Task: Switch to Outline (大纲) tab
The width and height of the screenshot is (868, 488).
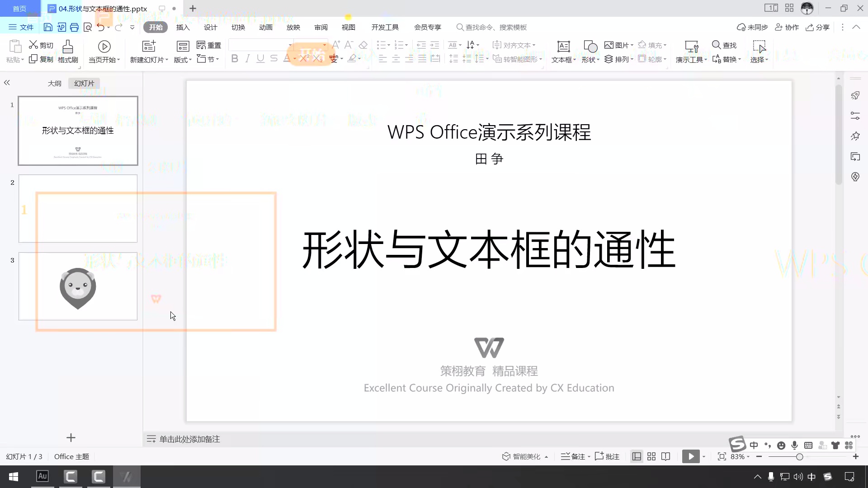Action: 54,83
